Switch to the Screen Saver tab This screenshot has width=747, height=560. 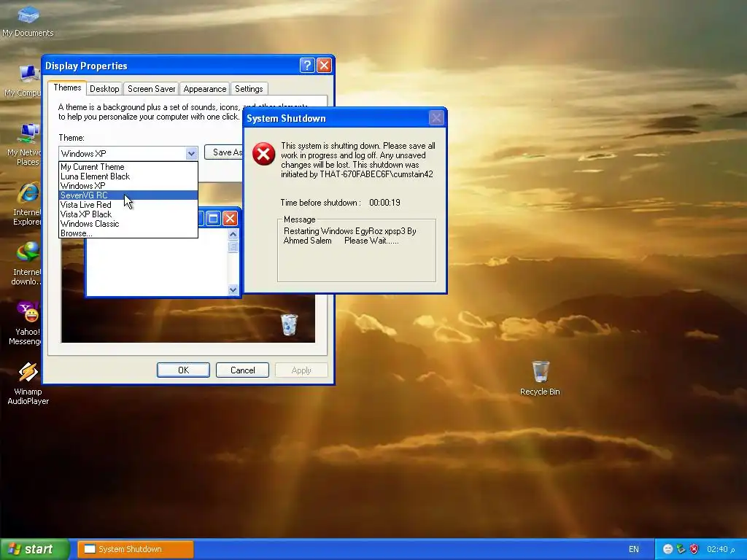point(152,88)
